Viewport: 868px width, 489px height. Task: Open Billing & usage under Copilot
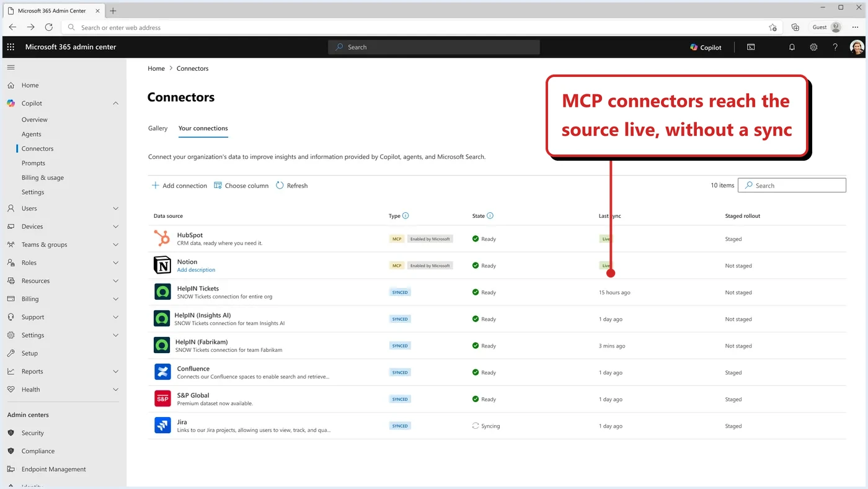tap(43, 177)
